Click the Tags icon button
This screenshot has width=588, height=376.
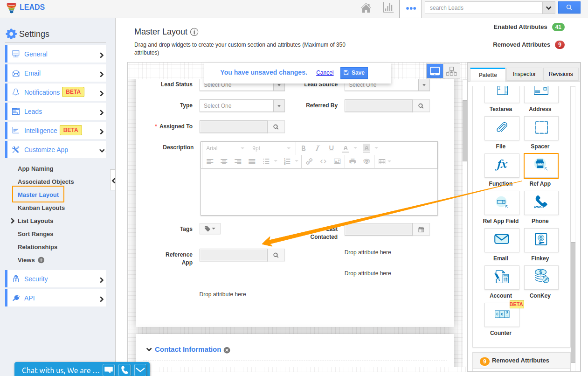tap(210, 229)
